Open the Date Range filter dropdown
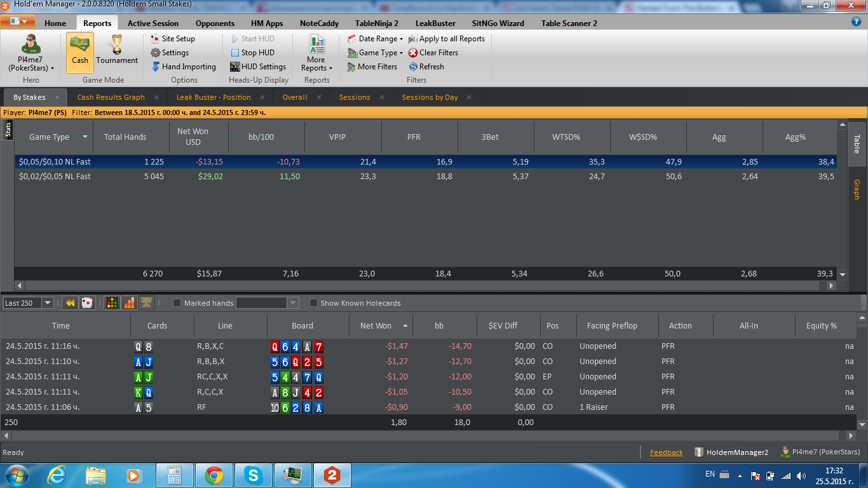Viewport: 868px width, 488px height. pos(376,39)
